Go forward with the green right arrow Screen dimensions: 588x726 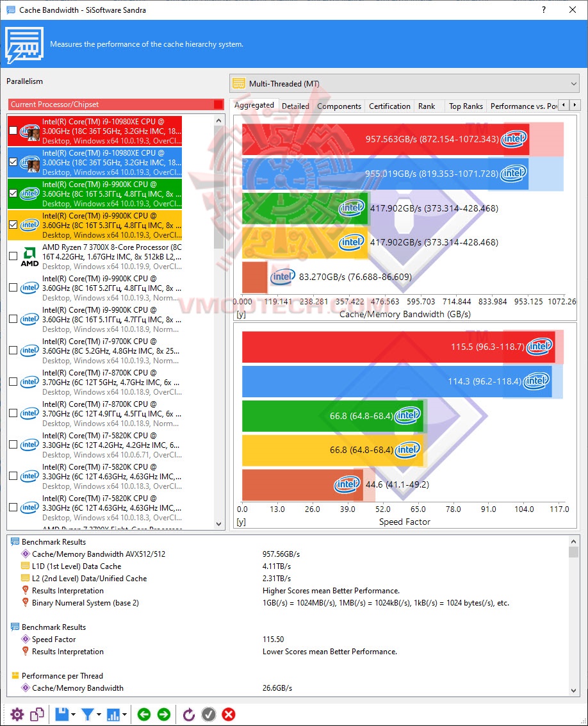pos(164,714)
